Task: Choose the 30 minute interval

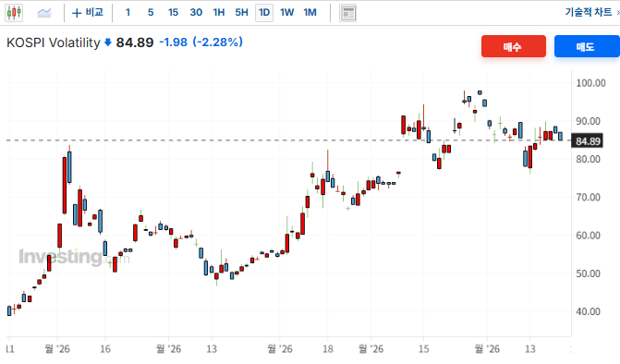Action: (196, 13)
